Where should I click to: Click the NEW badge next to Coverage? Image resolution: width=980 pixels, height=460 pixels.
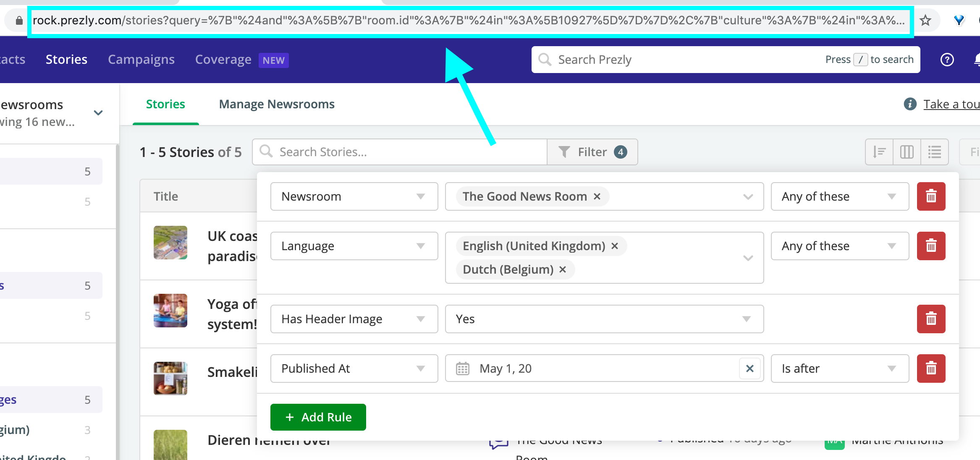[273, 60]
